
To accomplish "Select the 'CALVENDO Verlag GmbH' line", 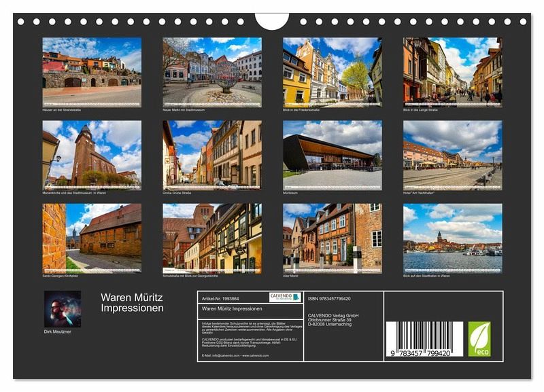I will click(x=333, y=315).
